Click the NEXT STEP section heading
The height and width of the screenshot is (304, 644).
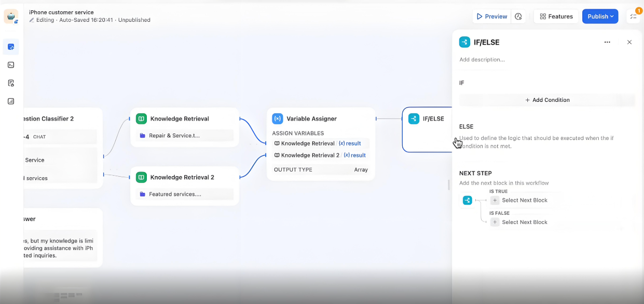click(475, 173)
